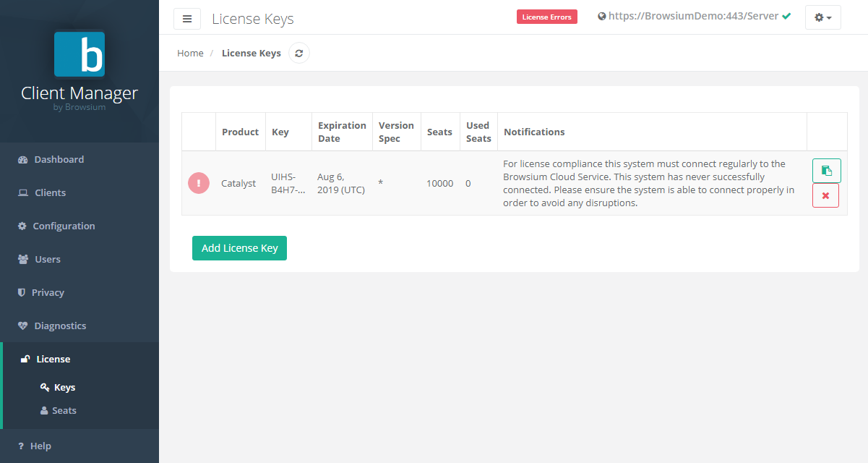Click the License Errors badge
Viewport: 868px width, 463px height.
click(546, 17)
